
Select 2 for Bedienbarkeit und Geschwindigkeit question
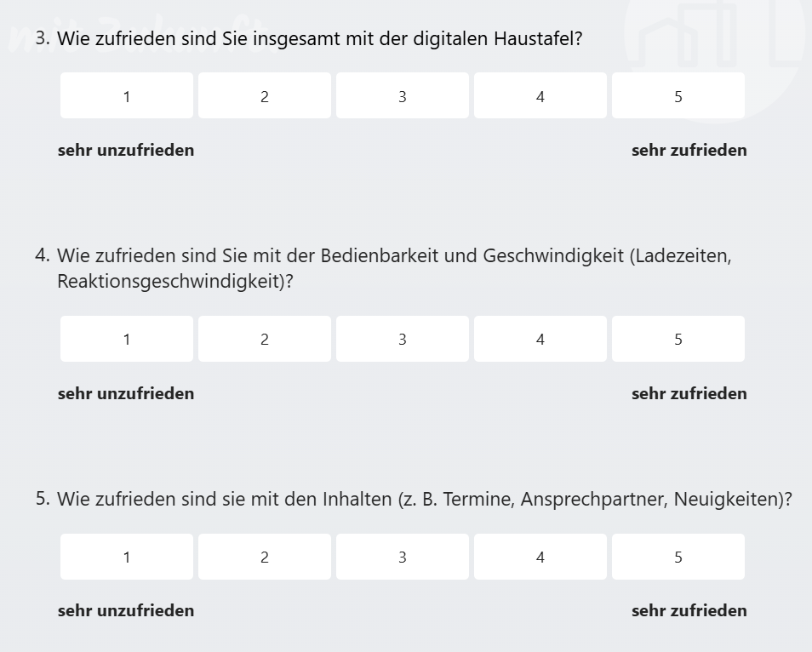coord(265,340)
